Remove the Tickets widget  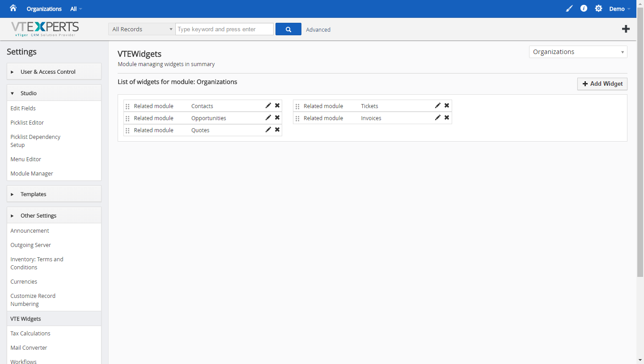tap(447, 105)
